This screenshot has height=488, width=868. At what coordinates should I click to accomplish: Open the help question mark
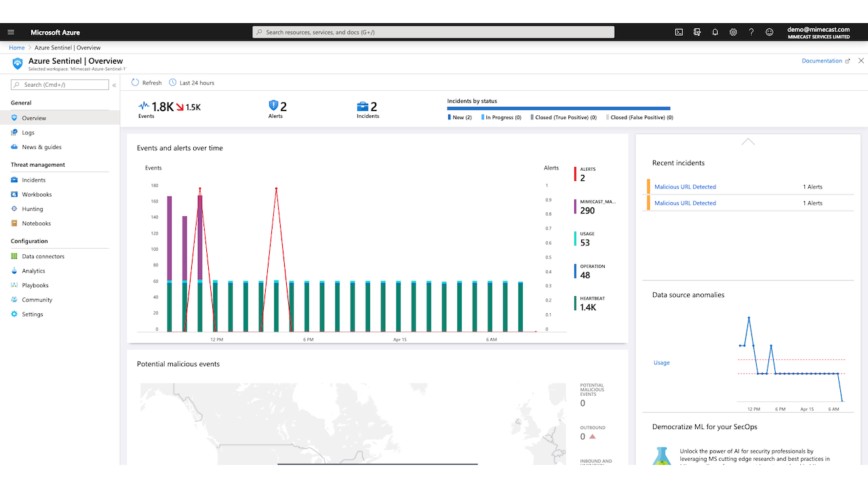pyautogui.click(x=751, y=32)
